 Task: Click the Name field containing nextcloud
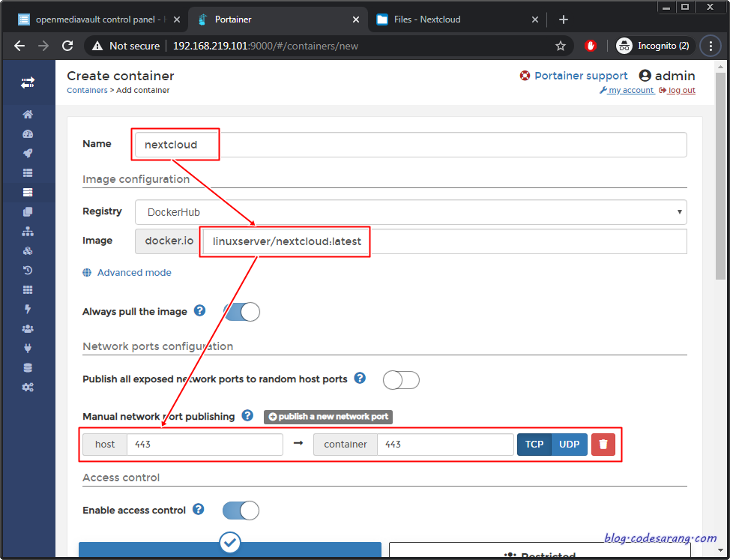tap(411, 145)
